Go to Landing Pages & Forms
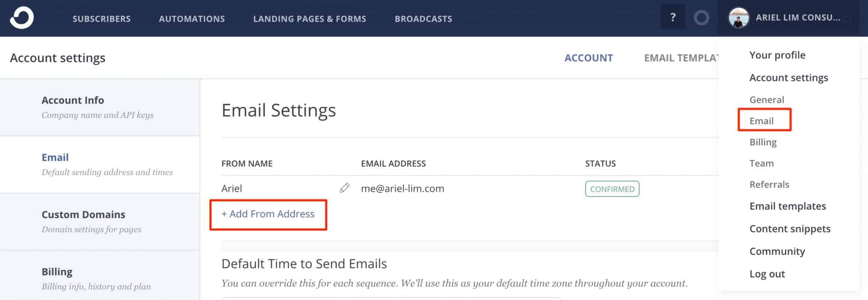Screen dimensions: 868x300 point(310,19)
